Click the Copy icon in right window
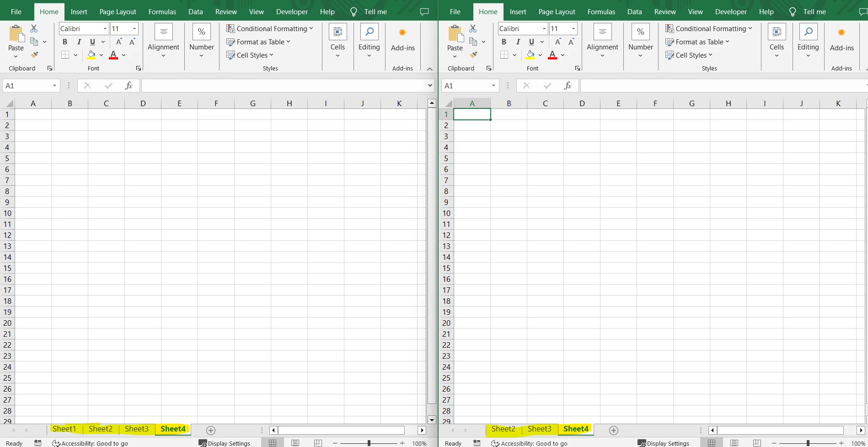Screen dimensions: 868x447 tap(473, 42)
